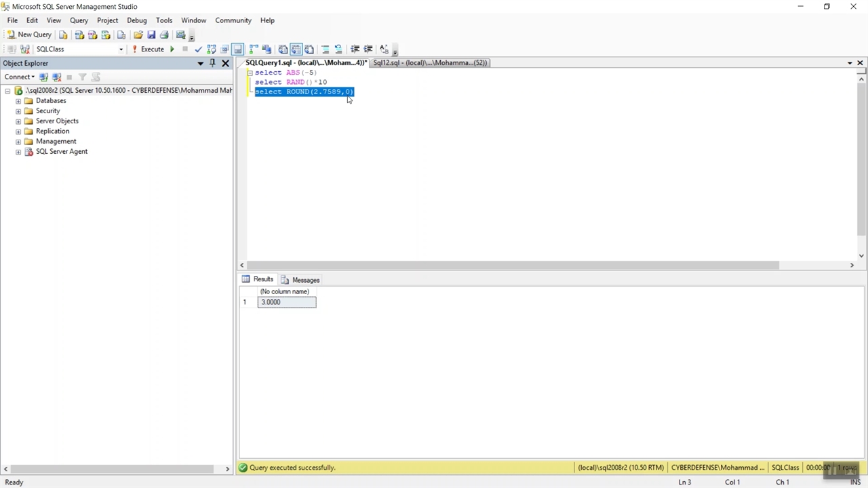Screen dimensions: 868x488
Task: Click the Save file disk icon
Action: tap(151, 35)
